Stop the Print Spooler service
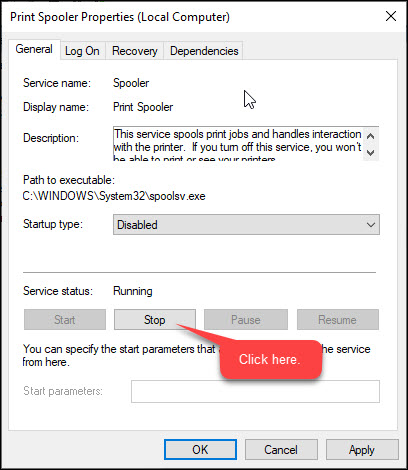 point(155,320)
